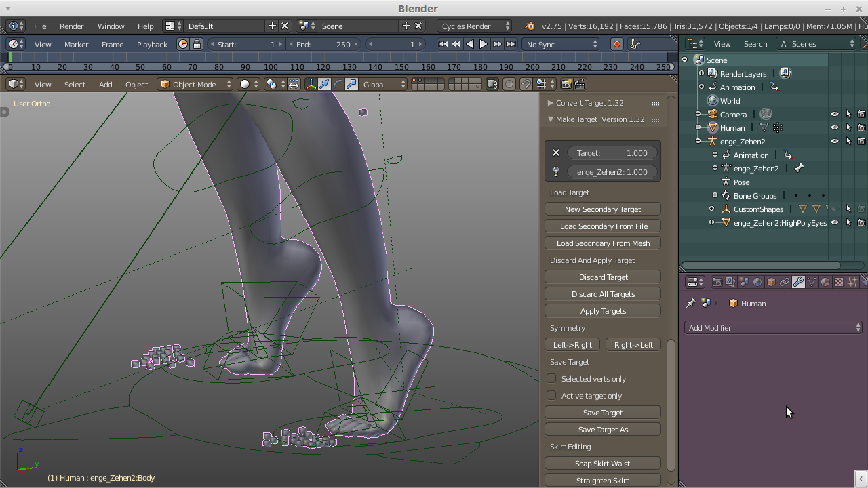The width and height of the screenshot is (868, 488).
Task: Open the Add Modifier dropdown
Action: (773, 327)
